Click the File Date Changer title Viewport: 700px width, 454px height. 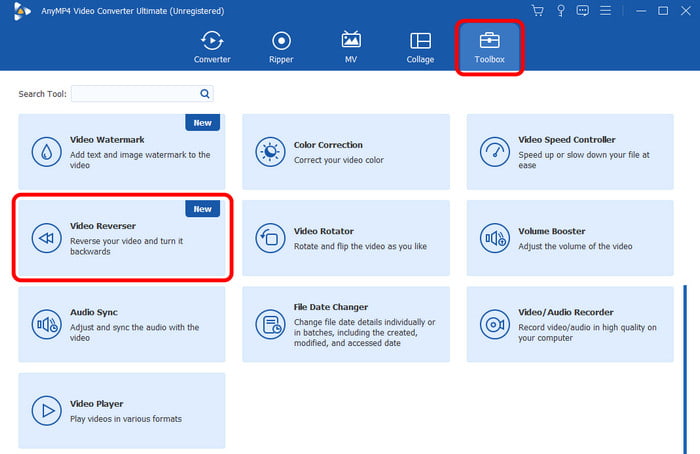click(330, 307)
